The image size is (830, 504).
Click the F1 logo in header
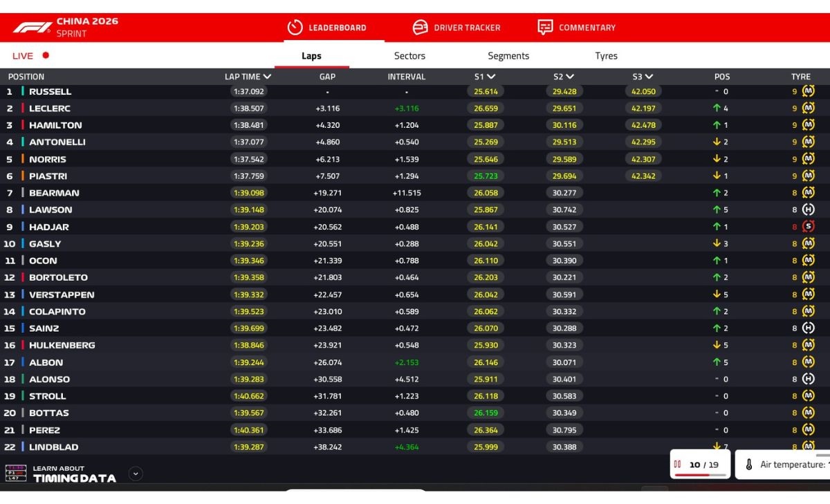point(32,28)
